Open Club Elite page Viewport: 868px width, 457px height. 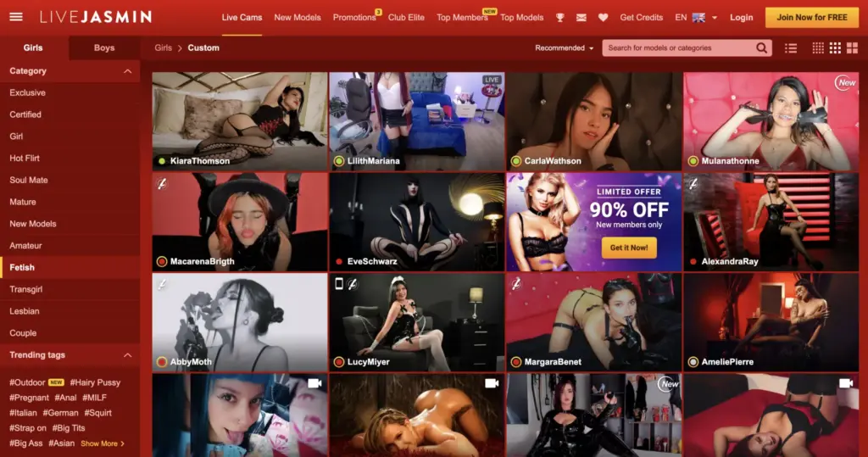point(406,18)
